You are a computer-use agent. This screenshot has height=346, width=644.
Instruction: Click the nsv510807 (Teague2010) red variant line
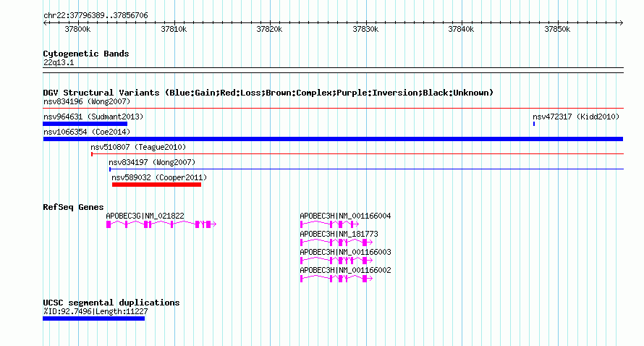pos(357,154)
